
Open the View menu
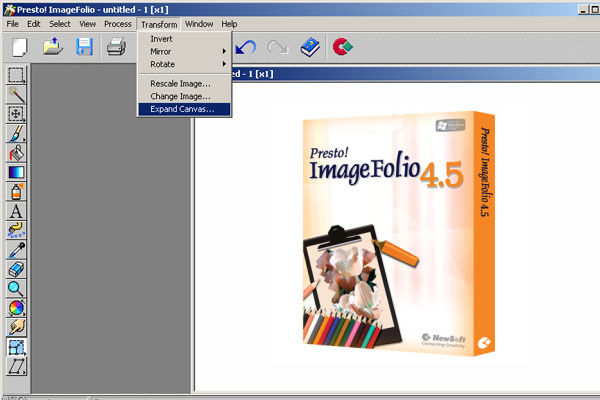pos(88,24)
